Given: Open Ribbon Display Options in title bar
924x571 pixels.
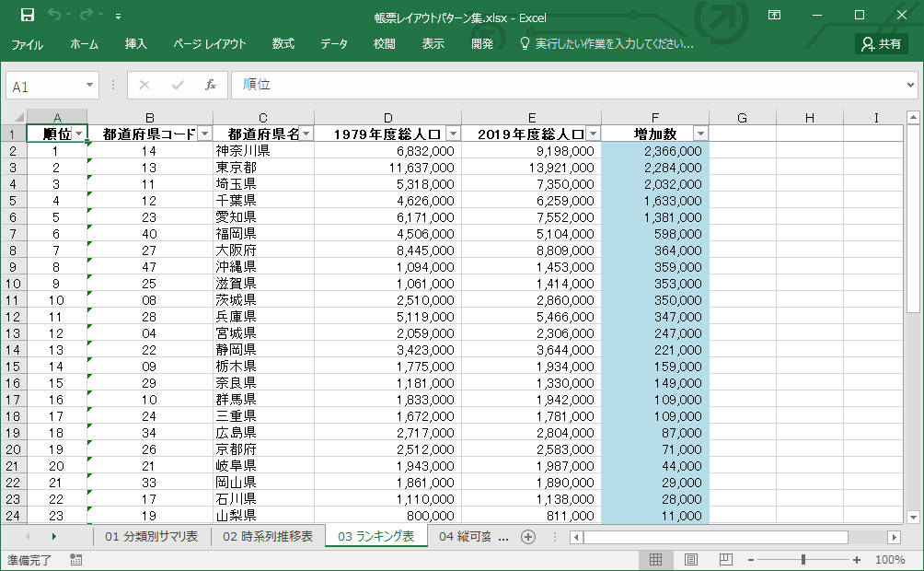Looking at the screenshot, I should (775, 16).
